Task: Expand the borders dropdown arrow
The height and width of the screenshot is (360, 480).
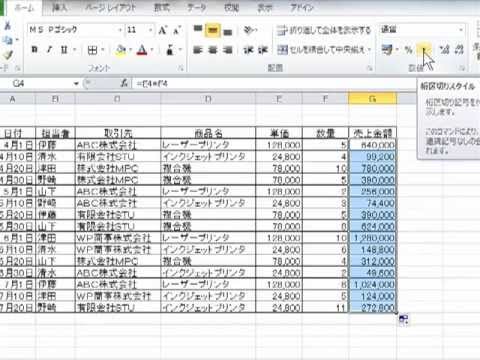Action: (103, 50)
